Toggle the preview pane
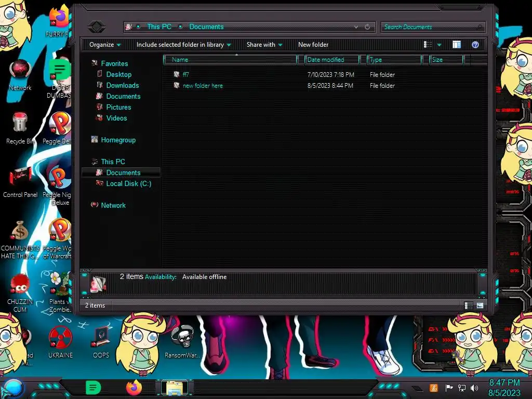The width and height of the screenshot is (532, 399). 457,45
